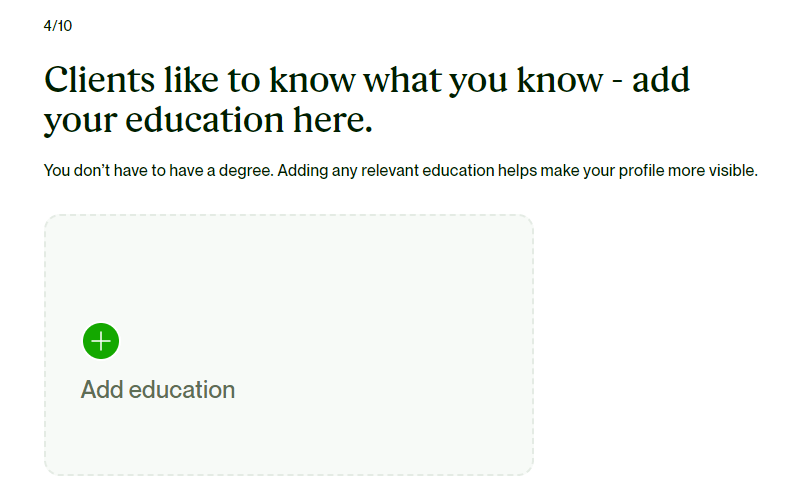Click the lower empty part of the dashed card
This screenshot has width=785, height=503.
[289, 440]
